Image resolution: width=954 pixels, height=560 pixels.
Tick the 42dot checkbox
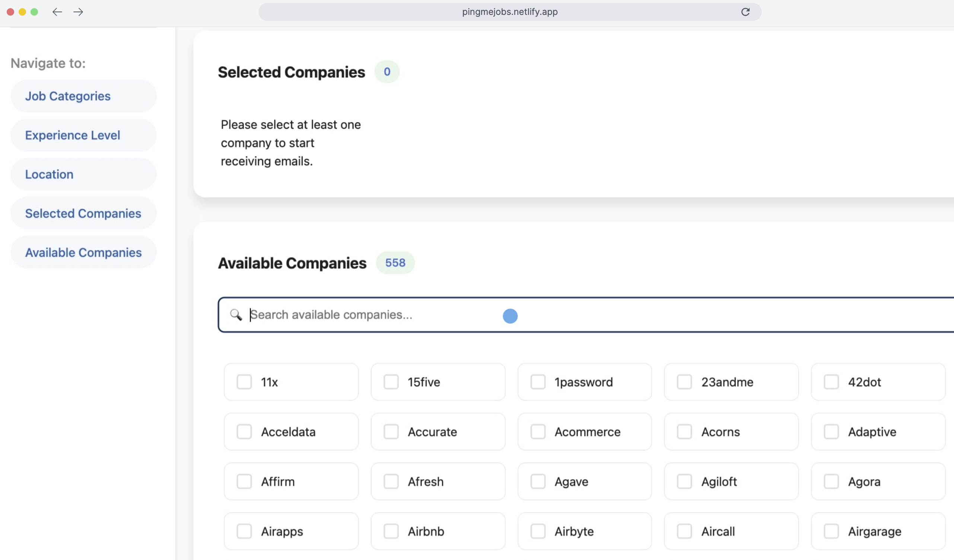coord(831,382)
